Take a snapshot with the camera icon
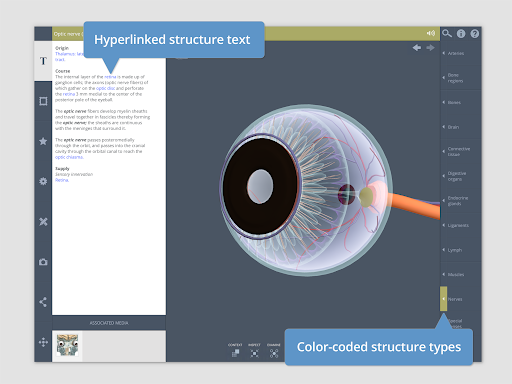The width and height of the screenshot is (512, 384). (43, 262)
